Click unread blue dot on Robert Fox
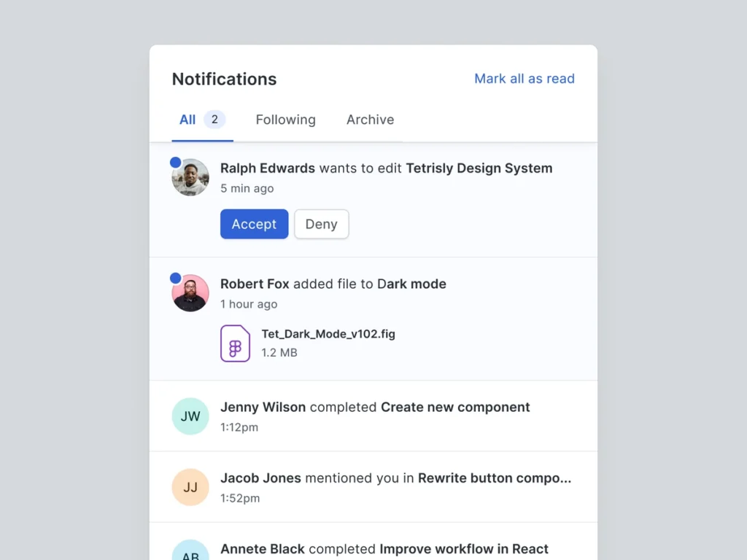This screenshot has width=747, height=560. (175, 278)
